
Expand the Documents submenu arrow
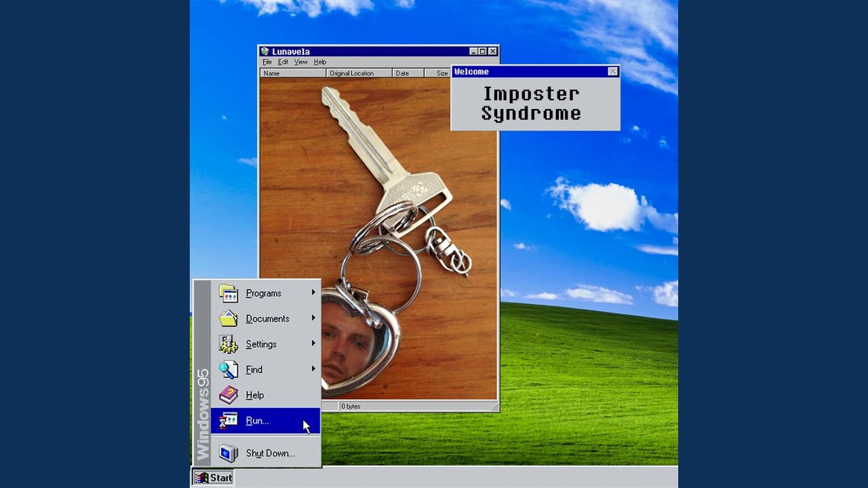pyautogui.click(x=313, y=318)
